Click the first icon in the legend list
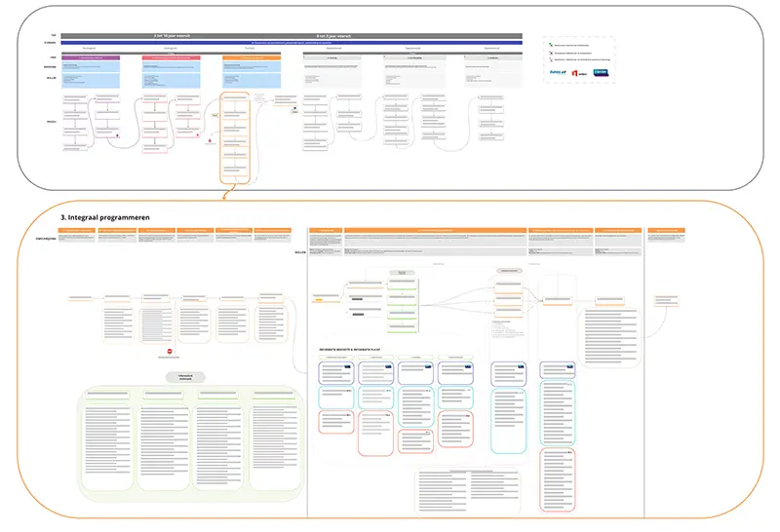The width and height of the screenshot is (780, 532). coord(550,45)
